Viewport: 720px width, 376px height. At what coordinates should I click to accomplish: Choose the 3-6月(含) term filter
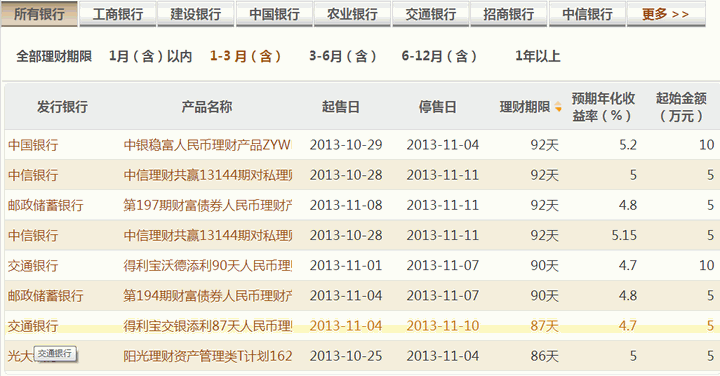[343, 56]
